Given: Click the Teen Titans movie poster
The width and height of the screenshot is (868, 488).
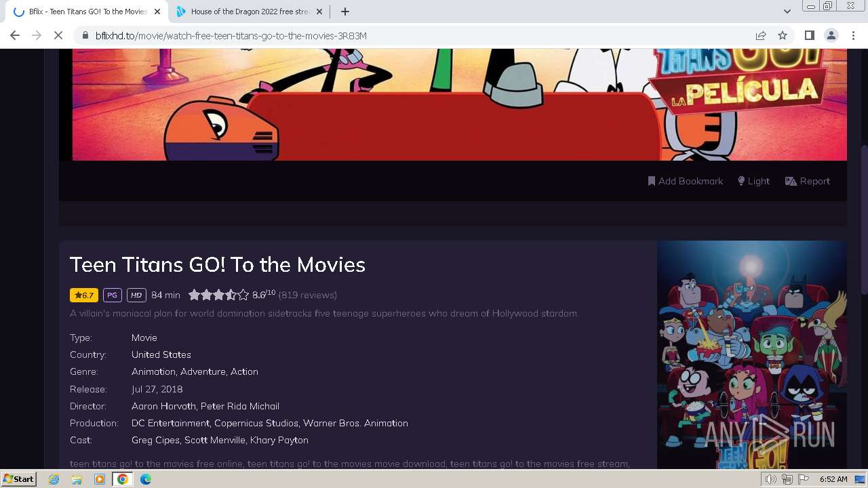Looking at the screenshot, I should click(x=751, y=355).
